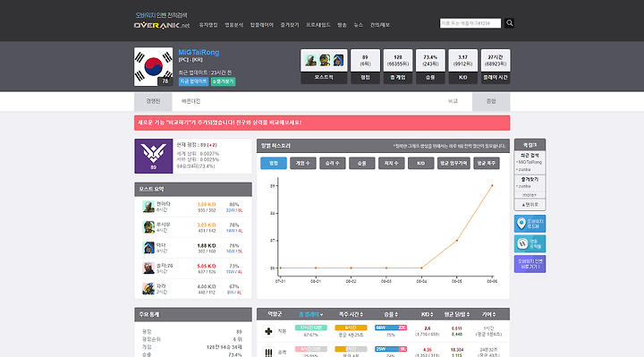Image resolution: width=644 pixels, height=357 pixels.
Task: Select hero portrait in 4.00 K/D row
Action: (148, 289)
